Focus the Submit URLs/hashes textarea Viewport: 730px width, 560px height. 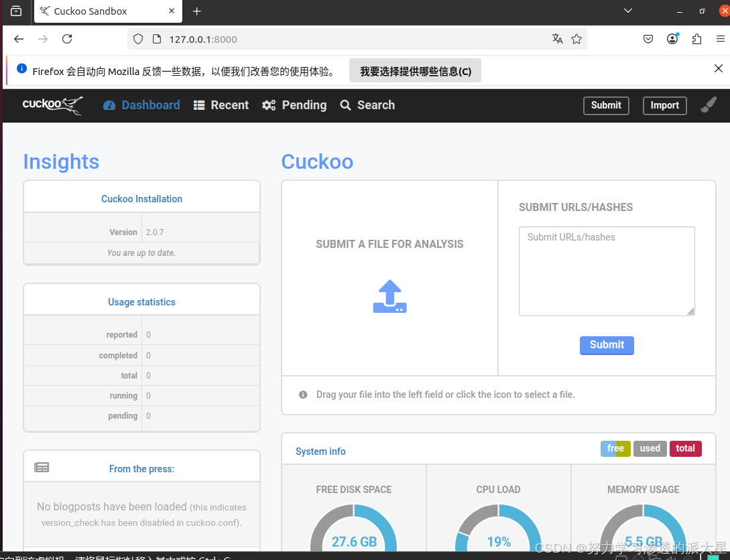point(607,271)
